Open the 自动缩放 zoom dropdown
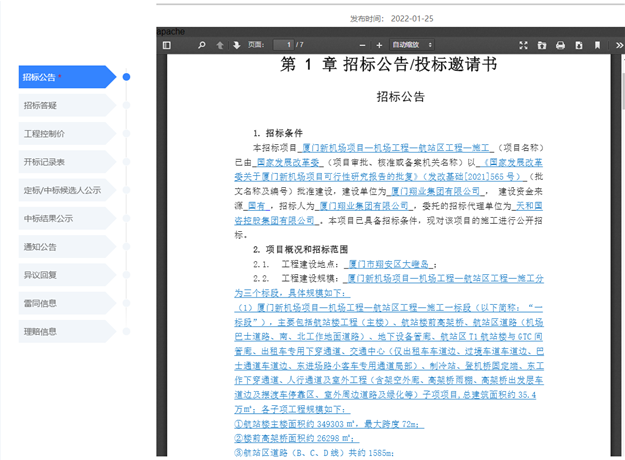This screenshot has width=625, height=460. point(412,45)
